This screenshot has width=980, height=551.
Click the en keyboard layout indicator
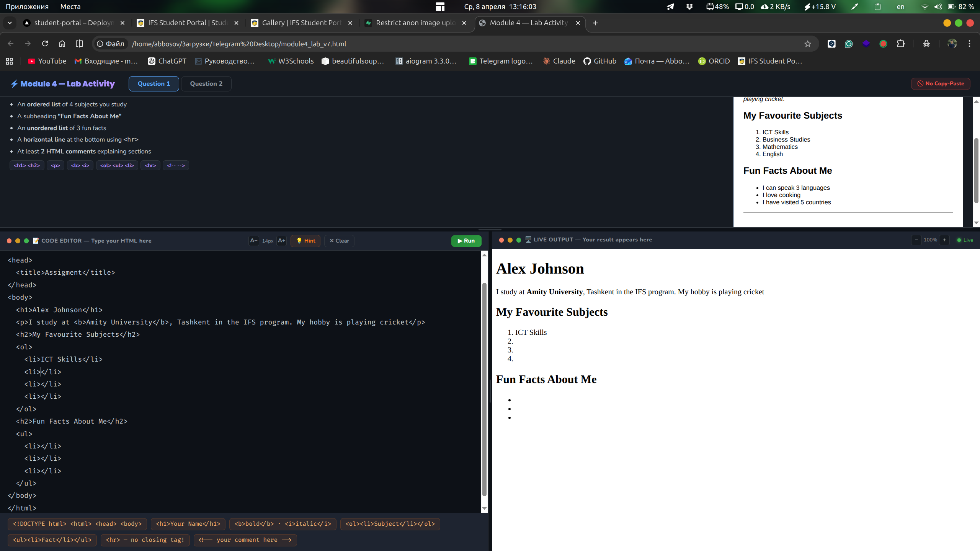[x=900, y=7]
